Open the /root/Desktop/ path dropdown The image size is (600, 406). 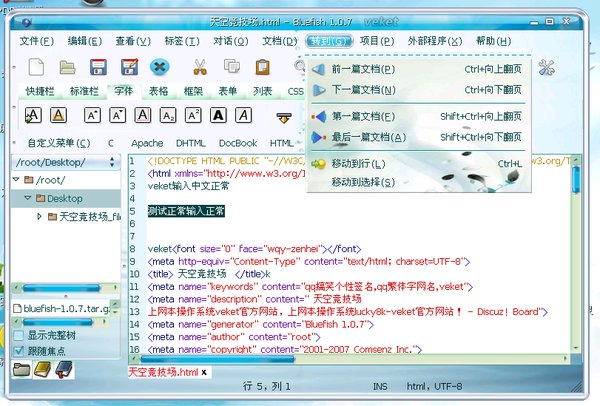click(65, 162)
